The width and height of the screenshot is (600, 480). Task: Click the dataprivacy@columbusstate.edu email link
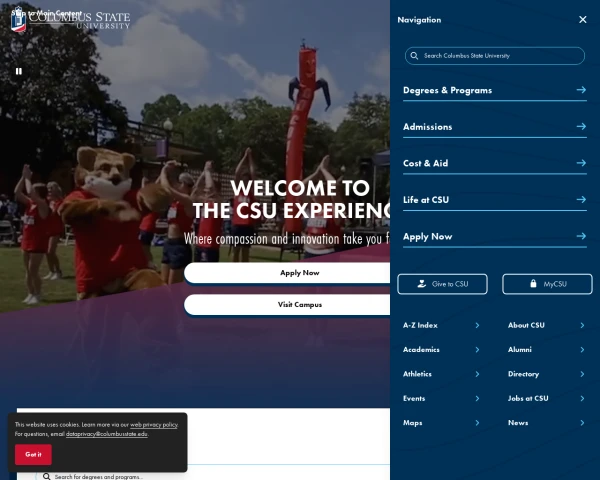(107, 434)
